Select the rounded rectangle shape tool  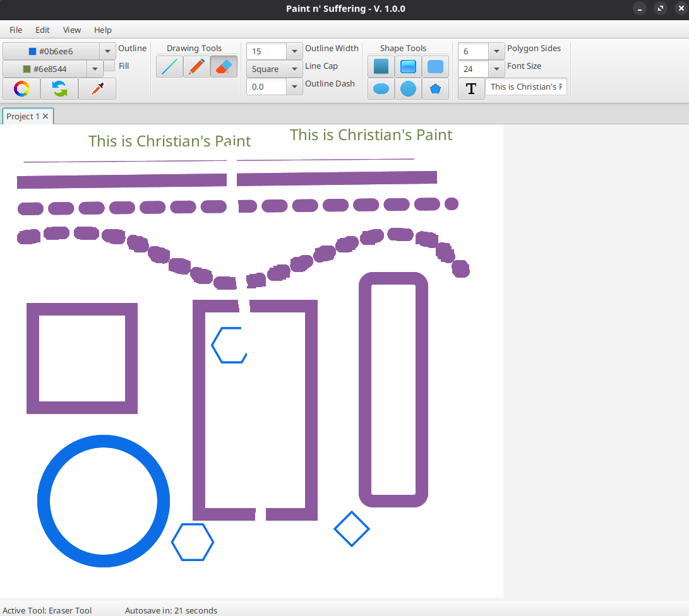435,67
